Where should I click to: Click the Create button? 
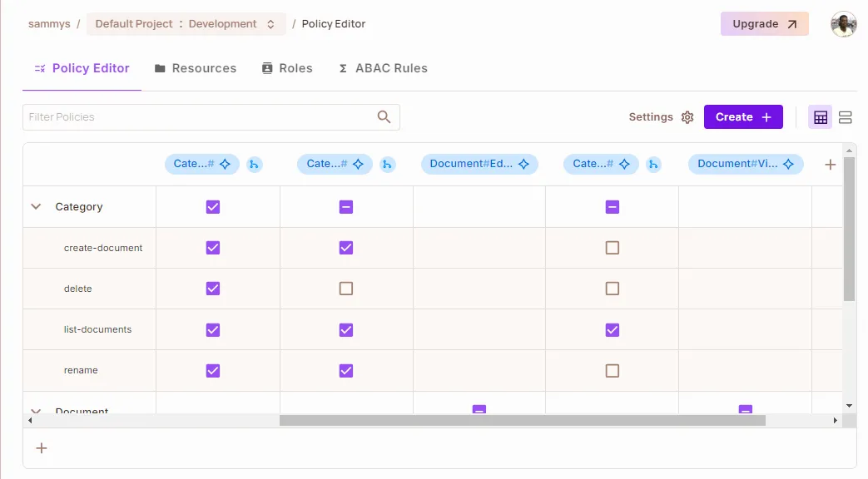(743, 117)
